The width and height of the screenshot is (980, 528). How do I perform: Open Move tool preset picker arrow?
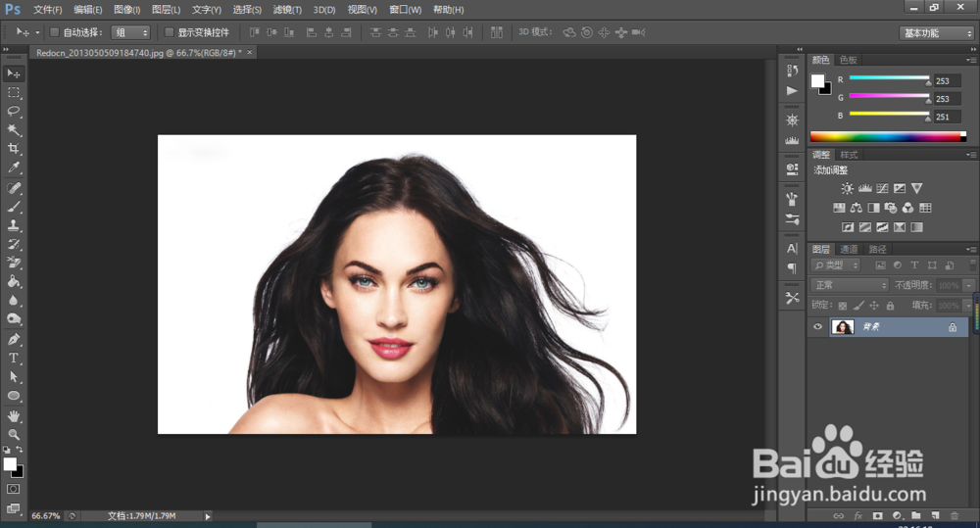[x=37, y=32]
